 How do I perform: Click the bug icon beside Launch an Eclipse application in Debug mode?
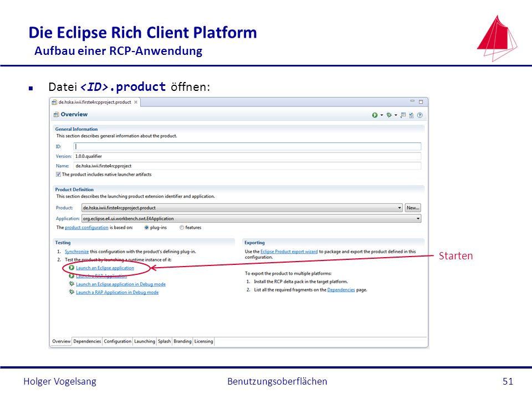pos(71,284)
